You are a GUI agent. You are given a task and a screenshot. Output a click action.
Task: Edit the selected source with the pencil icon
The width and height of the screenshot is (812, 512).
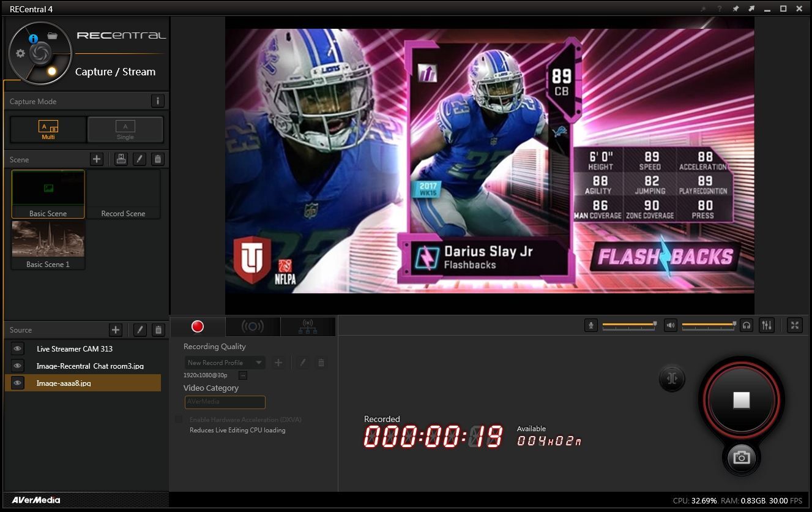click(x=140, y=330)
